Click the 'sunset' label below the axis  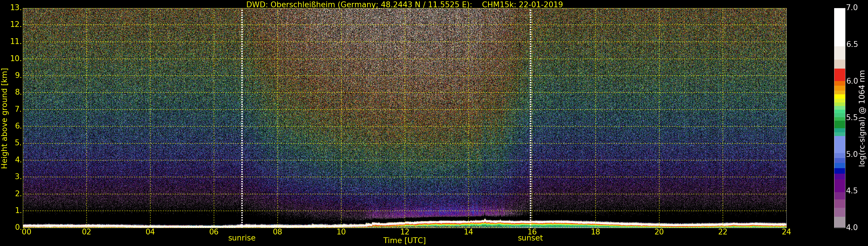[x=530, y=238]
